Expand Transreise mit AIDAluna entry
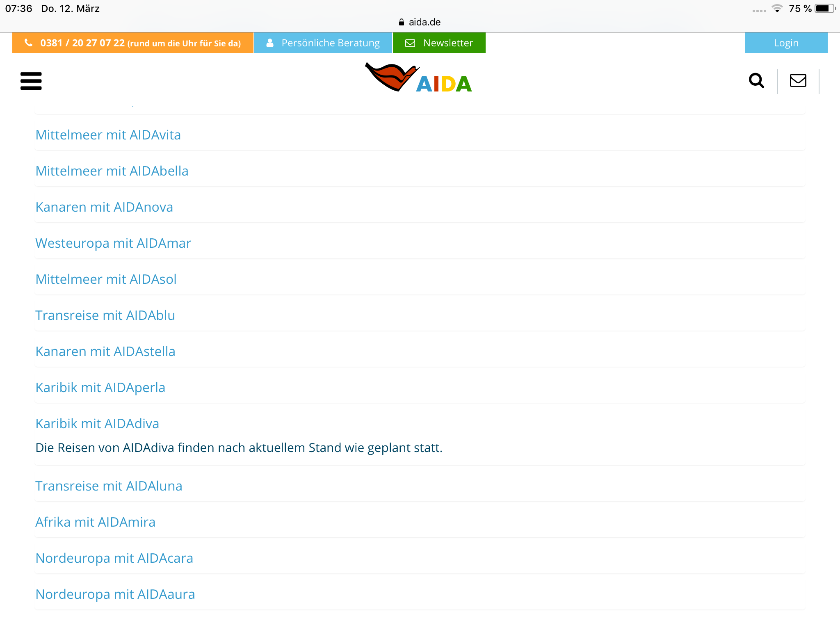The width and height of the screenshot is (840, 630). pyautogui.click(x=109, y=486)
